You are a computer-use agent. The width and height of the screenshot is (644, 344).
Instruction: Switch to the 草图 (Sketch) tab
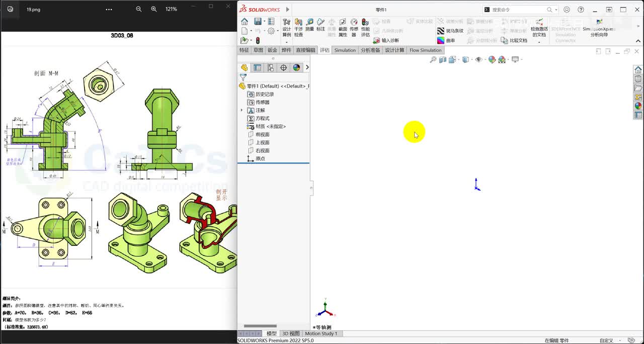click(258, 50)
